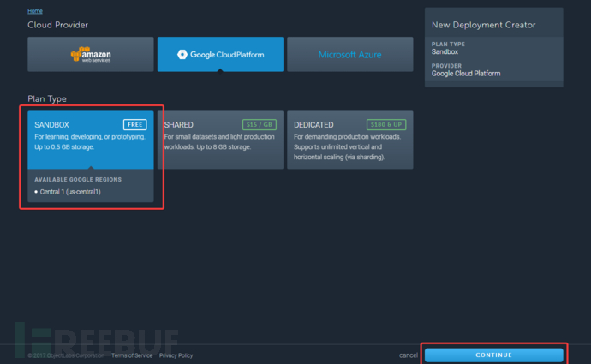Click the New Deployment Creator title
591x364 pixels.
[484, 25]
